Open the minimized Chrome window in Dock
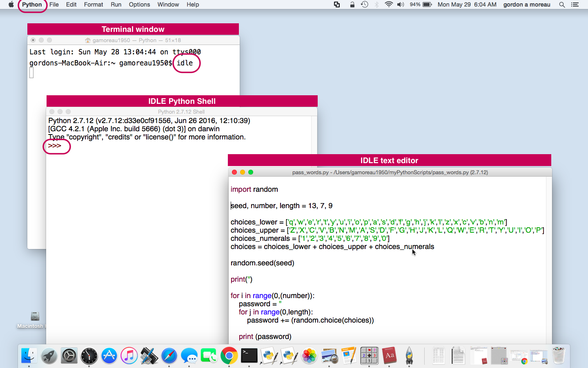 pyautogui.click(x=519, y=356)
